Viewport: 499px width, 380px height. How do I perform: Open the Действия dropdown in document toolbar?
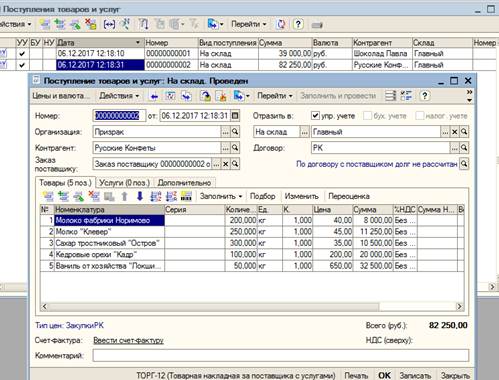coord(119,96)
